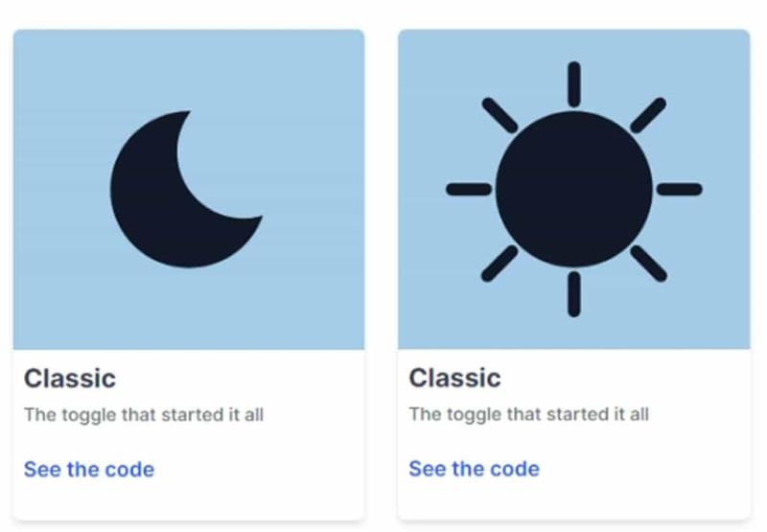The width and height of the screenshot is (767, 532).
Task: Open "See the code" under the moon card
Action: click(89, 470)
